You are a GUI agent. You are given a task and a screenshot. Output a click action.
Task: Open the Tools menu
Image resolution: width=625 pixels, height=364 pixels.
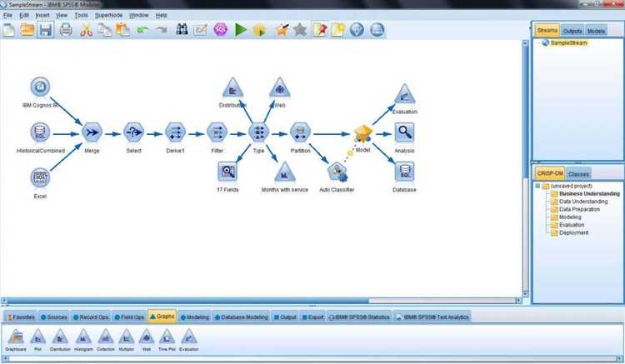click(x=81, y=15)
